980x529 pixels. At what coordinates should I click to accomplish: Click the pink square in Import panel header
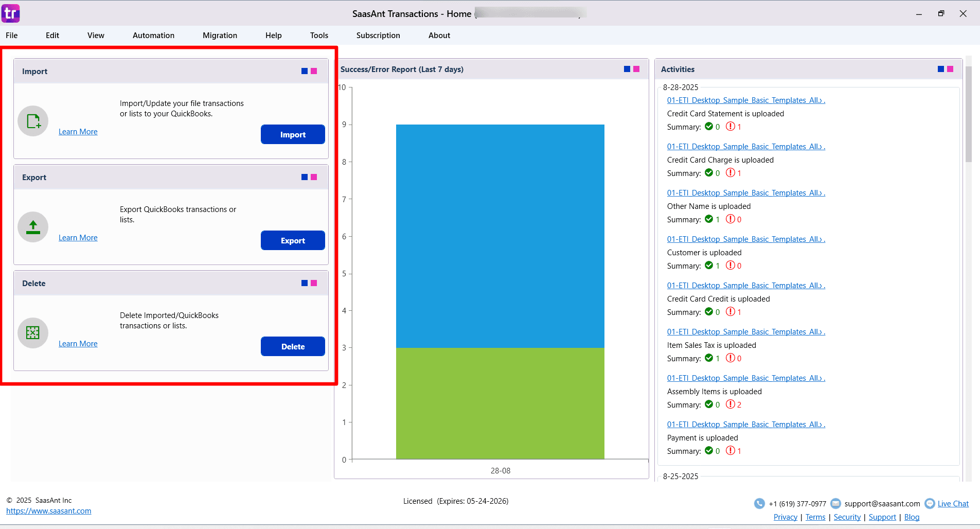coord(314,71)
